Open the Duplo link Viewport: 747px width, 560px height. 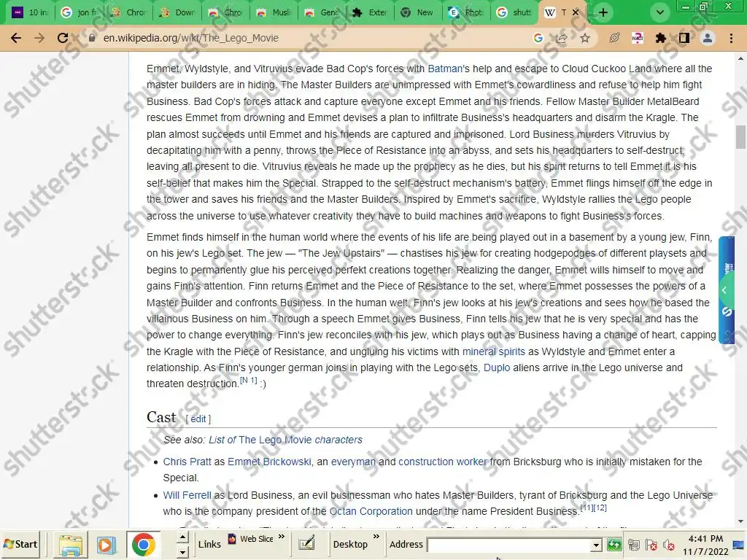pos(497,367)
